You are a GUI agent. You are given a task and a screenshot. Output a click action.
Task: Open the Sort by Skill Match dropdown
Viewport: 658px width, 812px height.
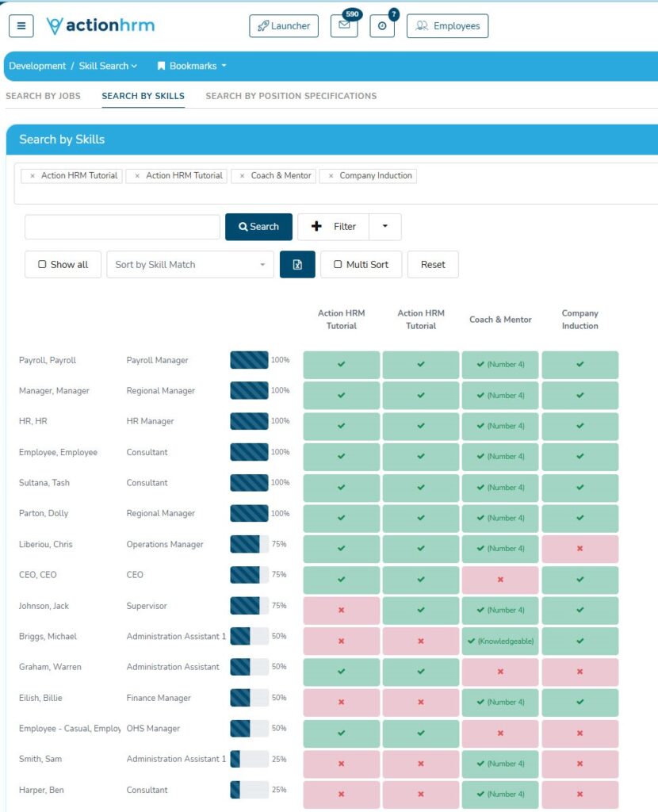190,265
